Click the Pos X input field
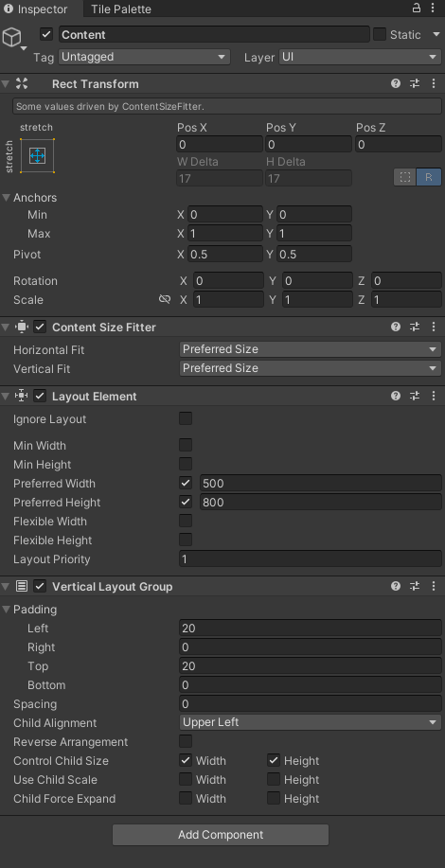The image size is (445, 868). tap(219, 145)
